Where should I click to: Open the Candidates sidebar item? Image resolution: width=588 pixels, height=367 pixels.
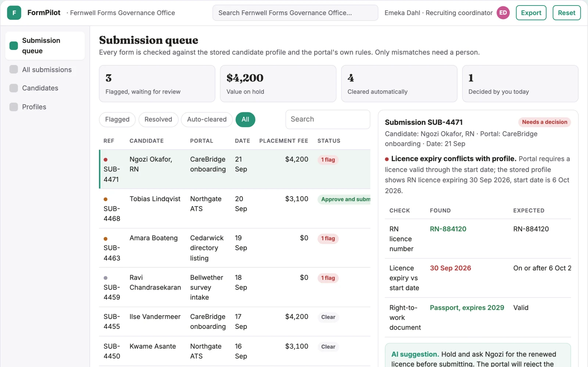tap(45, 88)
